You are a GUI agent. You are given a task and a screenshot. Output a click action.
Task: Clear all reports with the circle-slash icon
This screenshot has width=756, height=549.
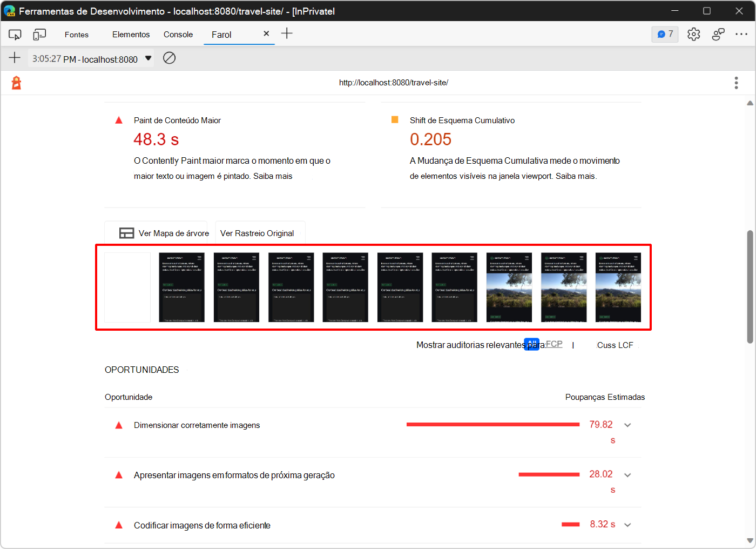point(169,58)
